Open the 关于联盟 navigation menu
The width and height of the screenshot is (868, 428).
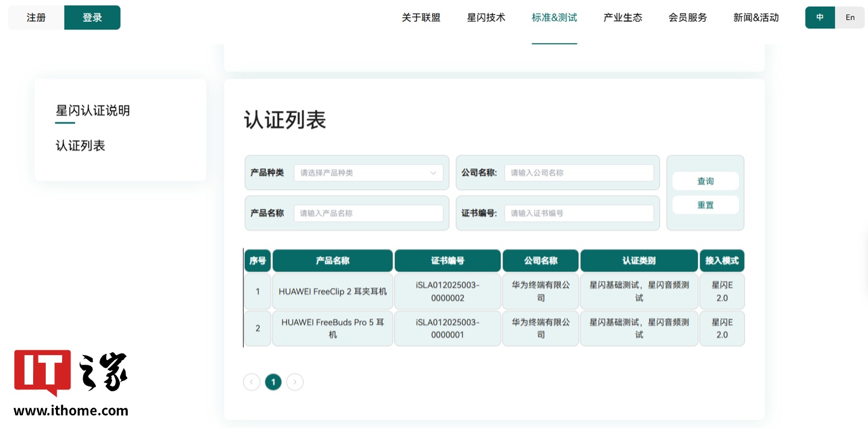(421, 18)
